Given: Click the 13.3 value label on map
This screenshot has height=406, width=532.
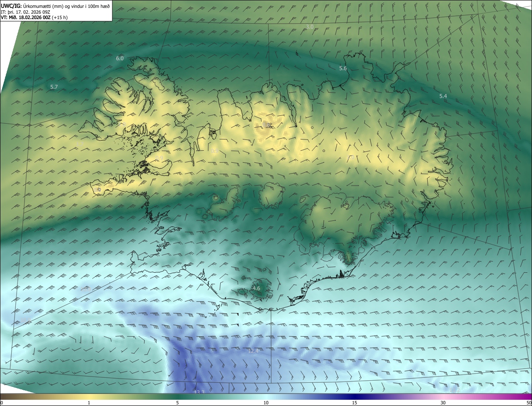Looking at the screenshot, I should [199, 392].
